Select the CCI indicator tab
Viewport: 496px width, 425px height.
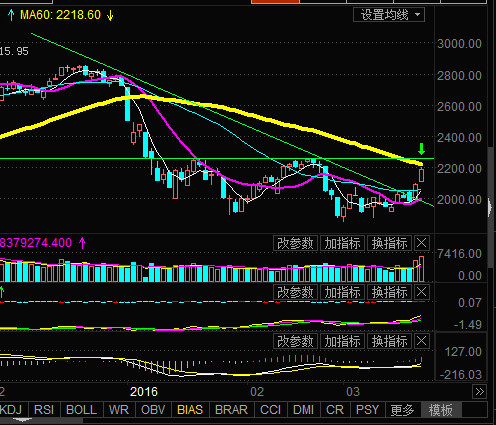pos(271,409)
